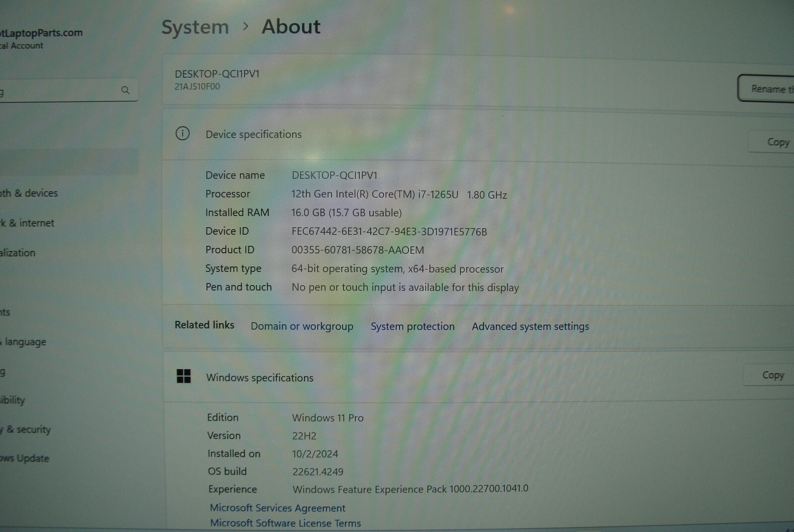This screenshot has width=794, height=532.
Task: Click the Windows logo icon beside Windows specifications
Action: [184, 376]
